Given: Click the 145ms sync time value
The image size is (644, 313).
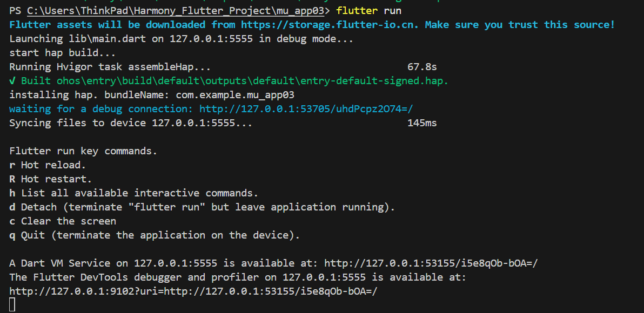Looking at the screenshot, I should [422, 123].
